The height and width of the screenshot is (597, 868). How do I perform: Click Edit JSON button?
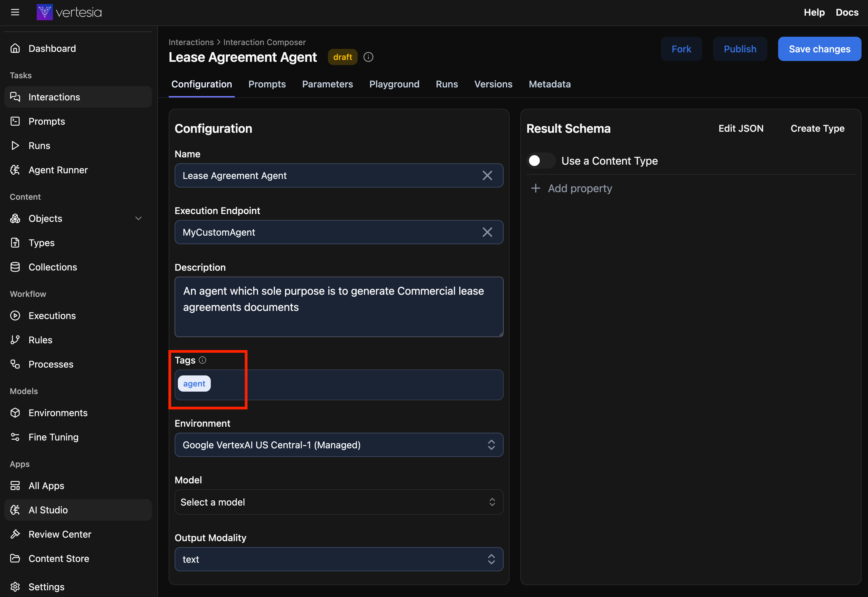(741, 128)
